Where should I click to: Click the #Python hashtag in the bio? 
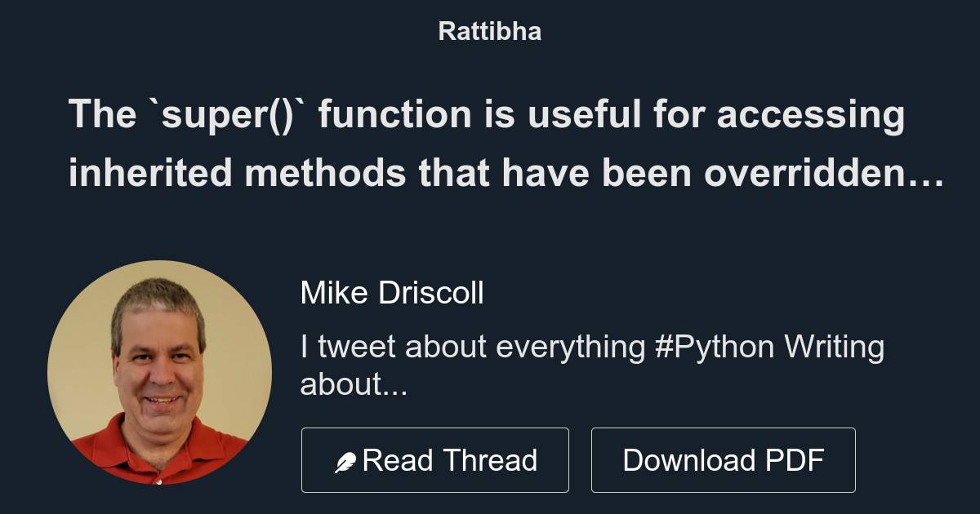(x=715, y=346)
